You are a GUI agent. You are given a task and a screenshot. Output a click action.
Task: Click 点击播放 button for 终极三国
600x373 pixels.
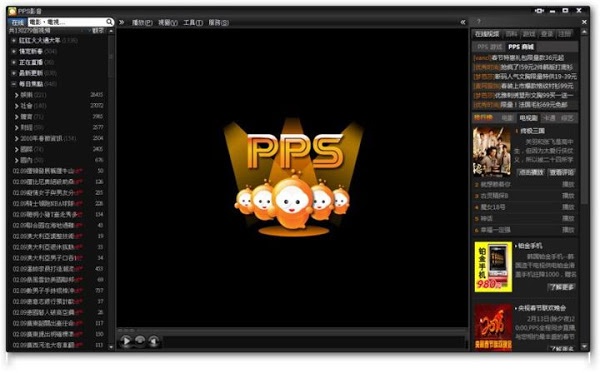click(x=531, y=173)
